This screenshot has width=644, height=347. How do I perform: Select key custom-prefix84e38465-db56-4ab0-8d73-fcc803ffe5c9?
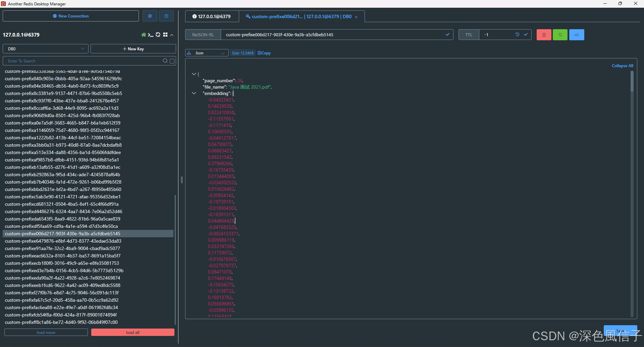tap(62, 86)
